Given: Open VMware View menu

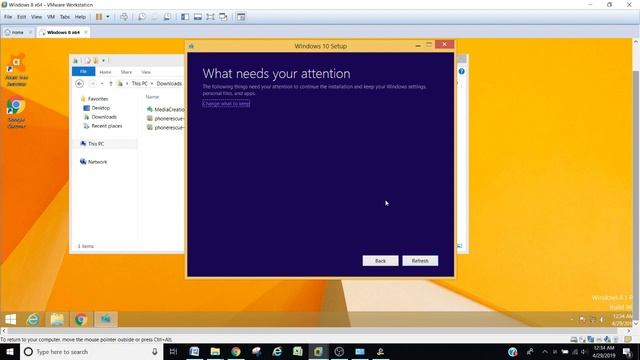Looking at the screenshot, I should [36, 17].
